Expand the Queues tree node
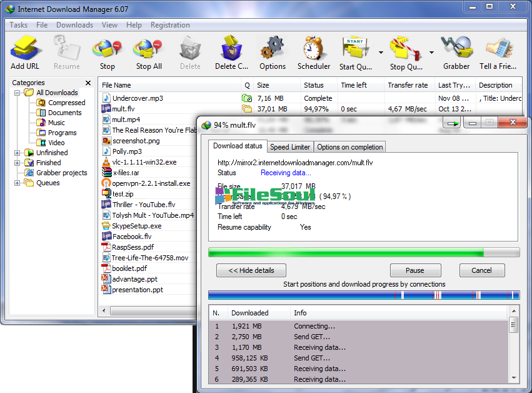 click(x=18, y=183)
